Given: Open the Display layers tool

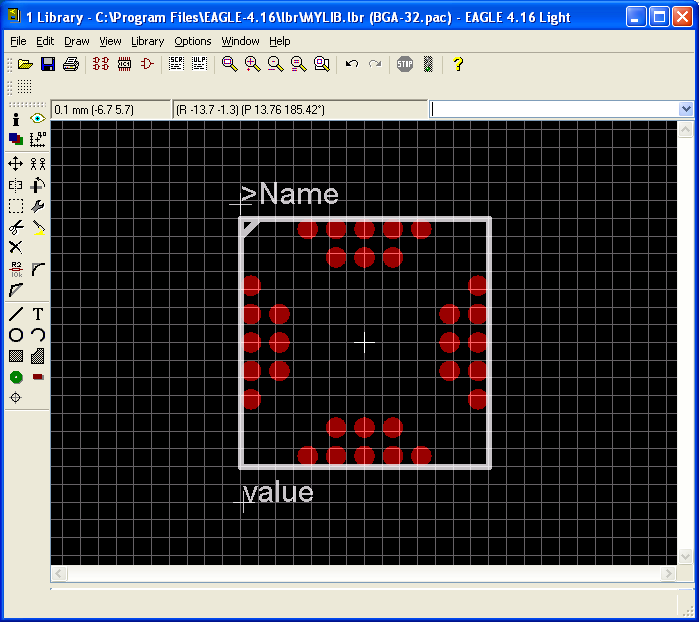Looking at the screenshot, I should click(x=16, y=140).
